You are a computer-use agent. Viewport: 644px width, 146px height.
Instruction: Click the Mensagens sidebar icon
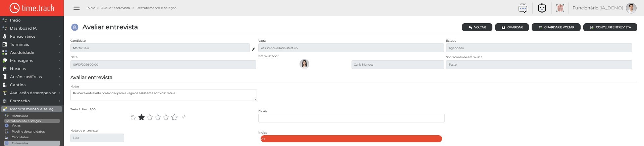tap(5, 61)
